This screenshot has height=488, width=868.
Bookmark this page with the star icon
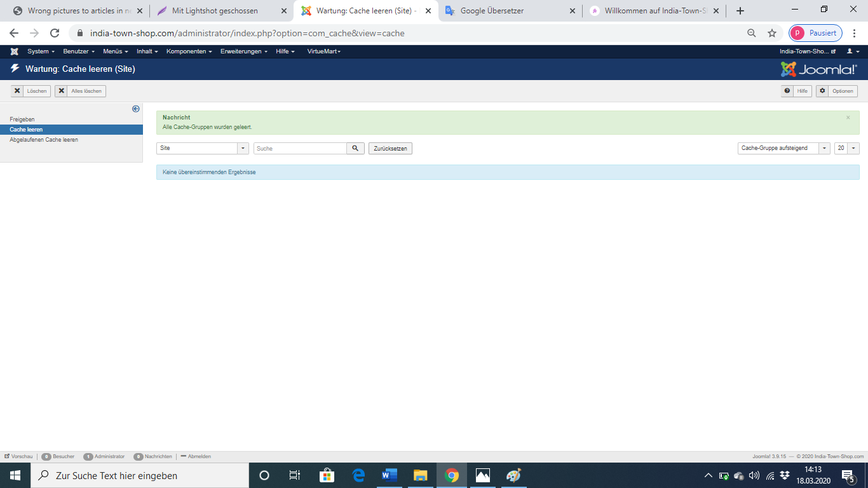(772, 33)
